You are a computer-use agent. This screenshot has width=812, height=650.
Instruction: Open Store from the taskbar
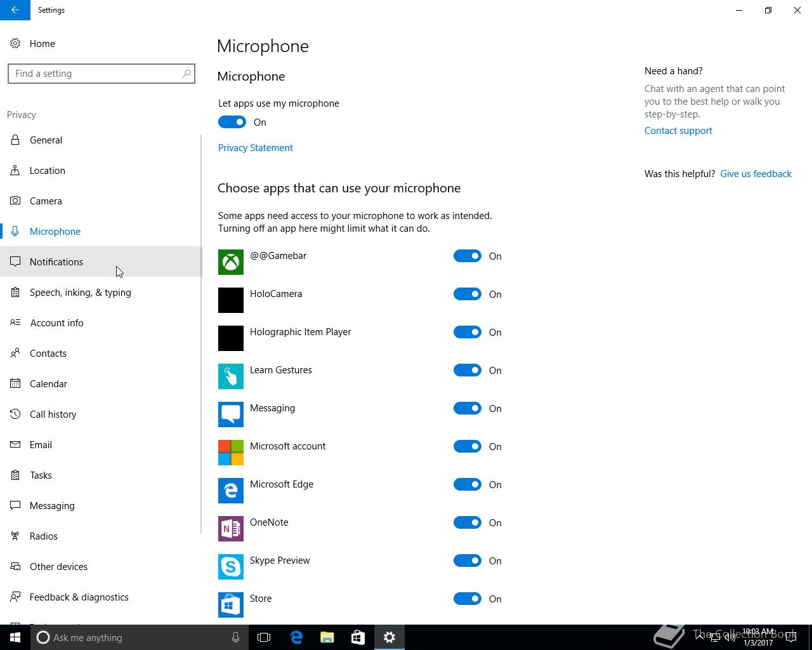coord(358,637)
